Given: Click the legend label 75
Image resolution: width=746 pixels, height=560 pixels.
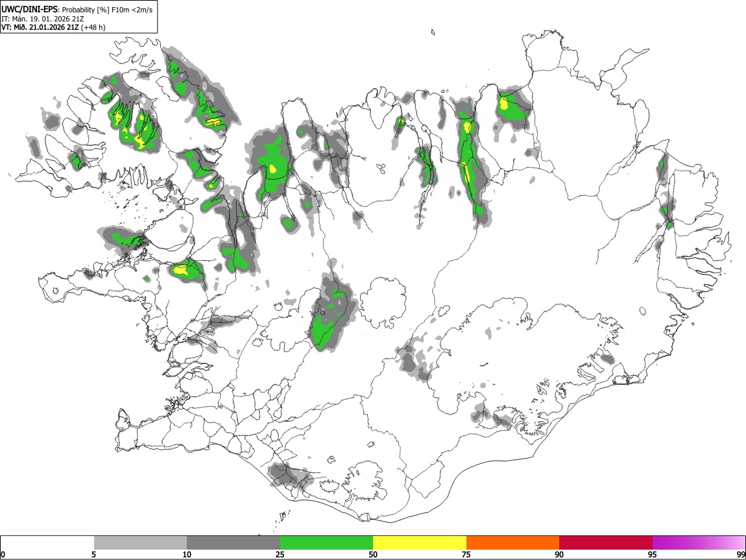Looking at the screenshot, I should [466, 554].
